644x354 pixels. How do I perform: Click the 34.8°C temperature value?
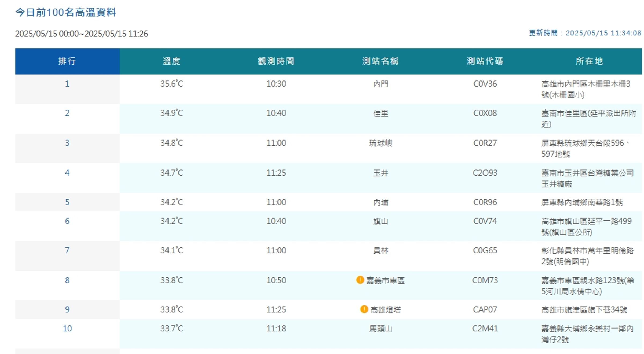click(x=171, y=143)
